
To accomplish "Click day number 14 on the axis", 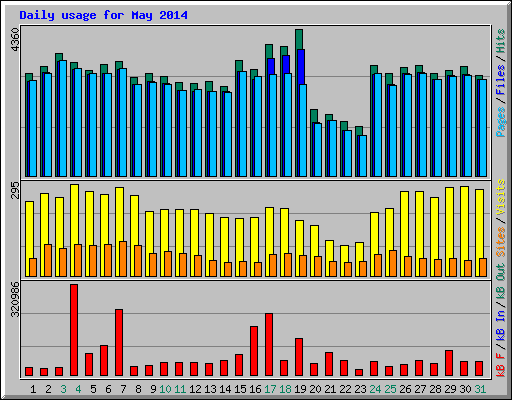I will [x=225, y=389].
